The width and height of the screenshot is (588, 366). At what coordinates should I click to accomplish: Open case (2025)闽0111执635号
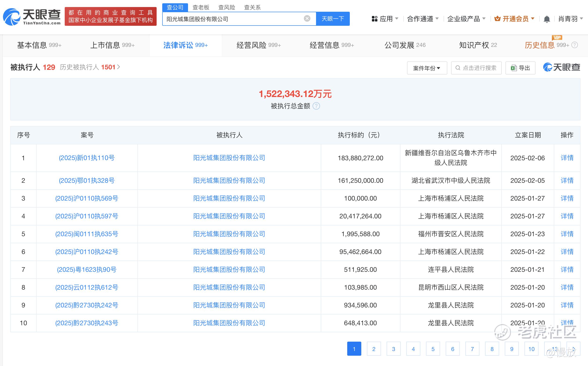click(87, 234)
